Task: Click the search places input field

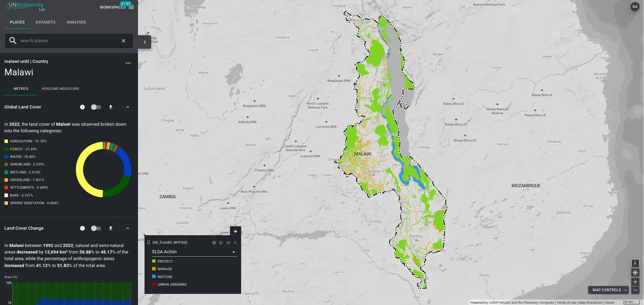Action: click(x=69, y=41)
